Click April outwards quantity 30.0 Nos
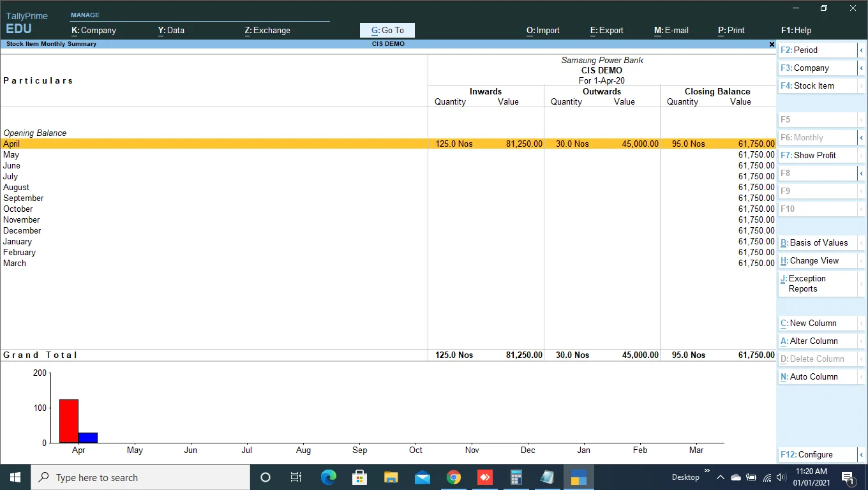The width and height of the screenshot is (868, 490). tap(572, 144)
